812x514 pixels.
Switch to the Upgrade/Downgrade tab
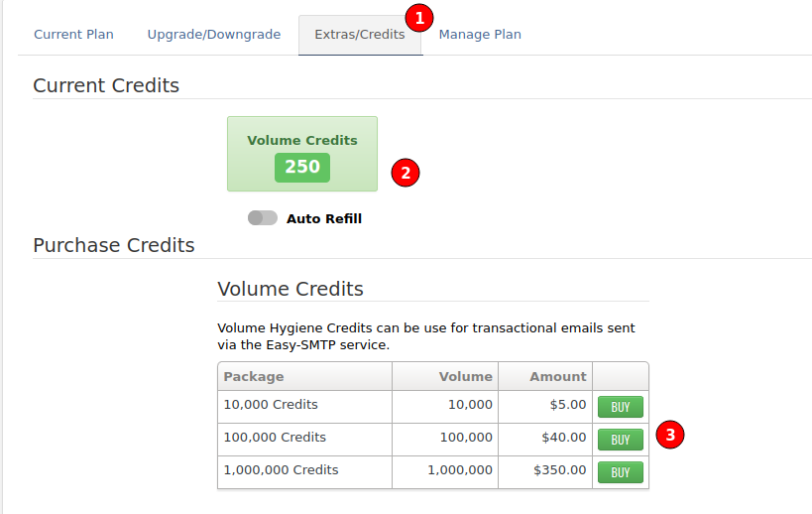click(x=214, y=35)
